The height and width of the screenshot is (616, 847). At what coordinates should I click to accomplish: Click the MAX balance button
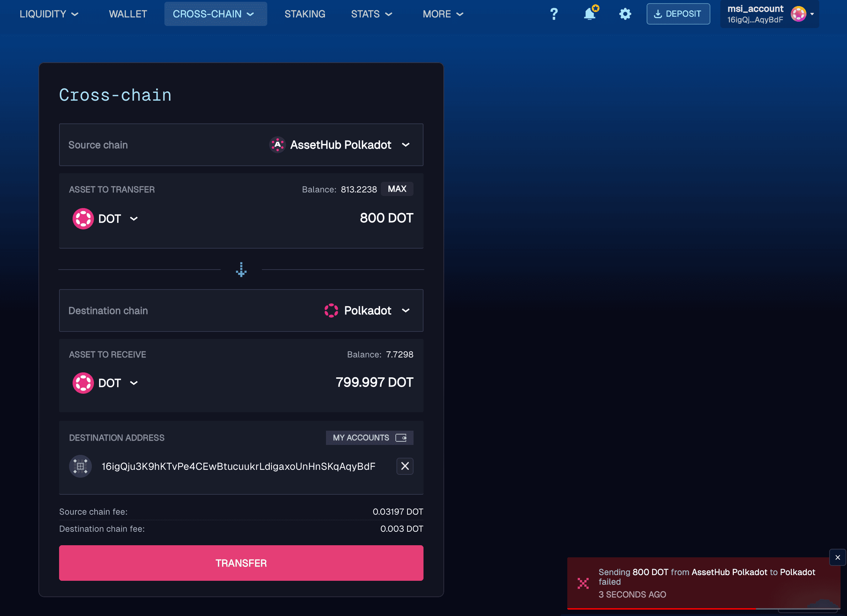pos(396,189)
